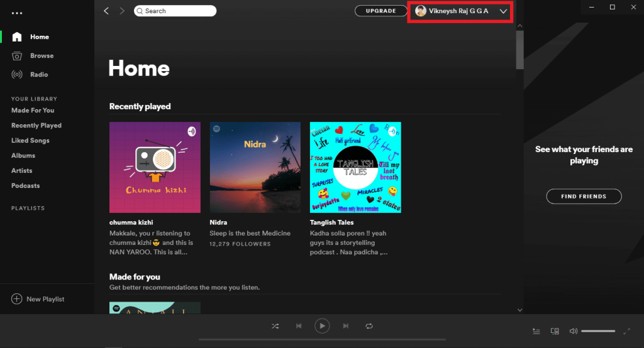Click the UPGRADE button
This screenshot has width=644, height=348.
(380, 11)
